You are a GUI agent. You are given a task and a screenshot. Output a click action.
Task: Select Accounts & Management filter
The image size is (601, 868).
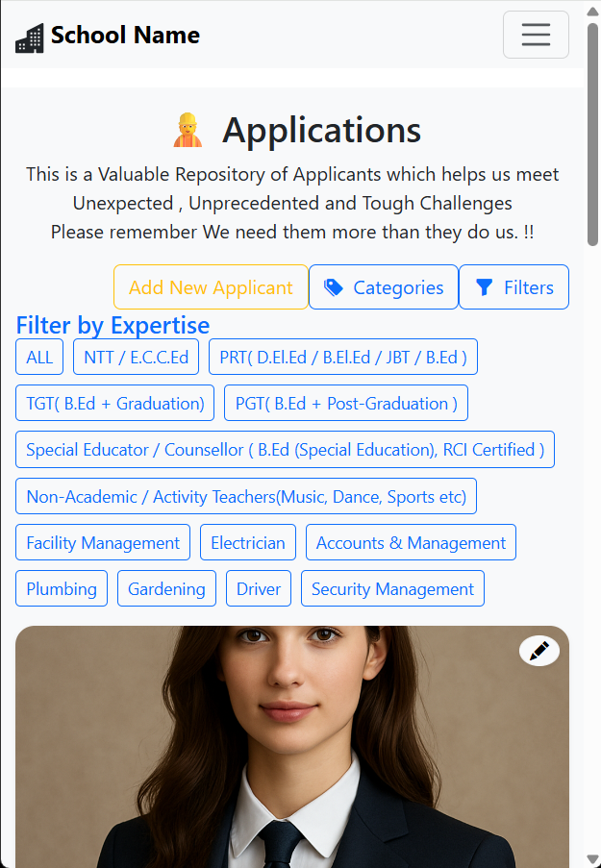pyautogui.click(x=411, y=543)
